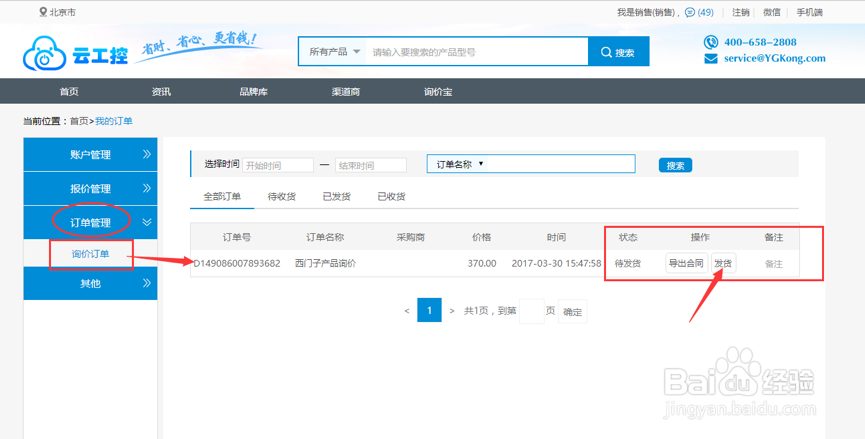865x439 pixels.
Task: Open the 订单名称 filter dropdown
Action: click(460, 164)
